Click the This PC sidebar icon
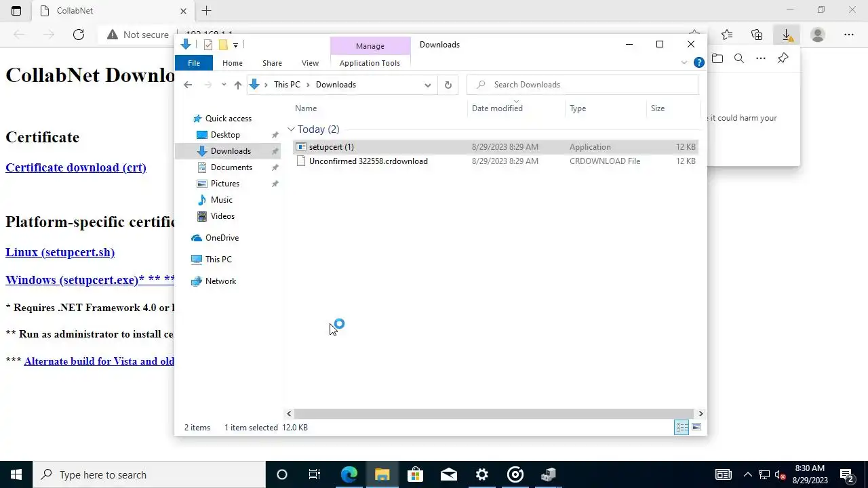 click(197, 260)
